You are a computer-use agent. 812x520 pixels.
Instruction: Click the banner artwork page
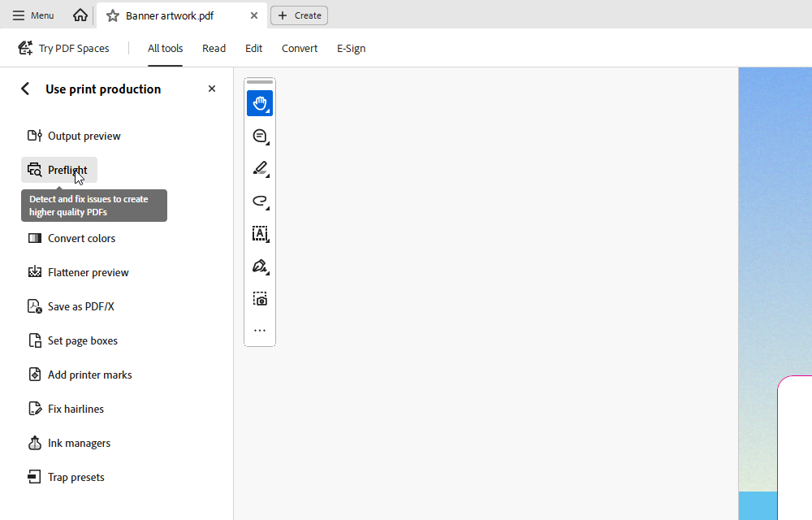click(x=775, y=293)
